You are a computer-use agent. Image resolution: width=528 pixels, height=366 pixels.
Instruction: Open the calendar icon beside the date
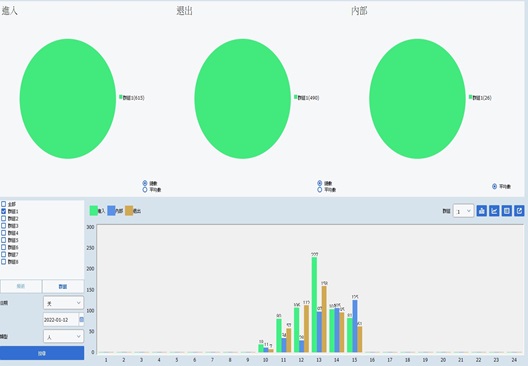(81, 319)
